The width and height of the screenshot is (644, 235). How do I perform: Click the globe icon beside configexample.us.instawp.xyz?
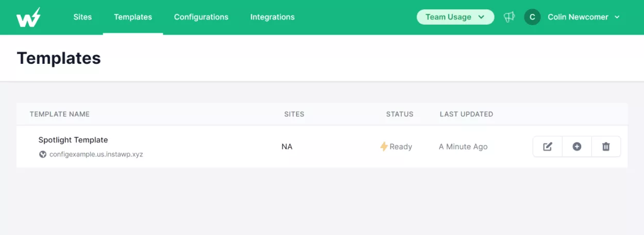pyautogui.click(x=43, y=154)
